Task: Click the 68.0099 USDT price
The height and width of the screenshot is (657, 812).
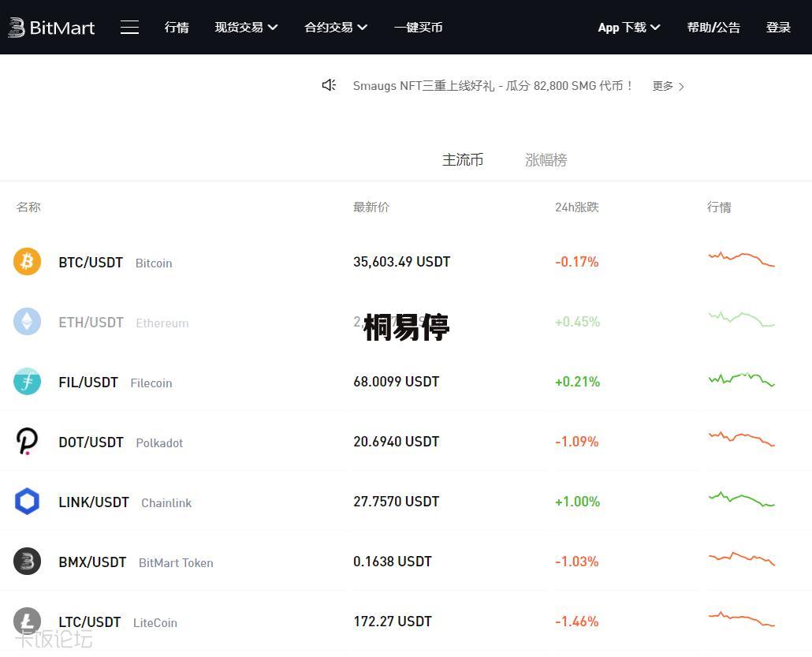Action: pyautogui.click(x=397, y=382)
